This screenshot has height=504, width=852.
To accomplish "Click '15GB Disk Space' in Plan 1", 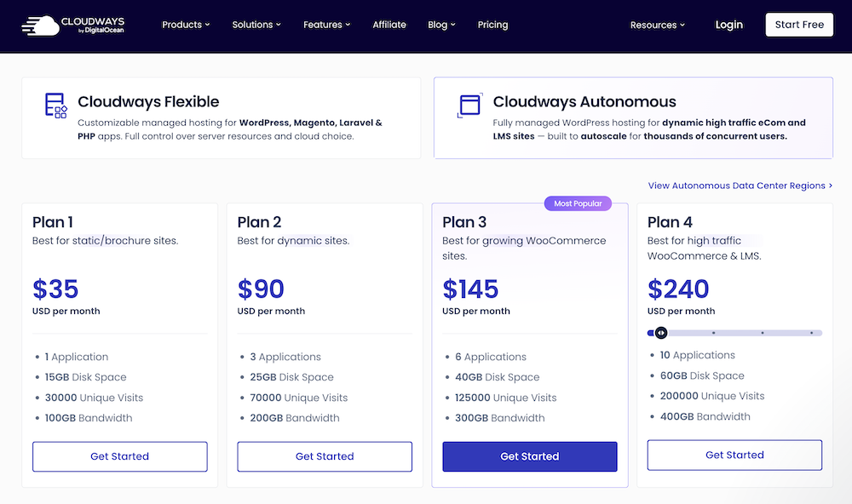I will tap(86, 377).
